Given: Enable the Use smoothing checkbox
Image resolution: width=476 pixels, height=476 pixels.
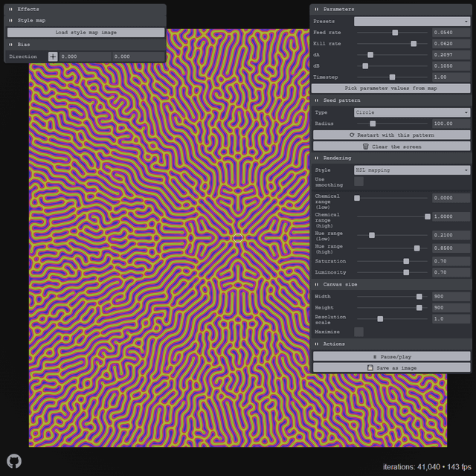Looking at the screenshot, I should (x=358, y=181).
